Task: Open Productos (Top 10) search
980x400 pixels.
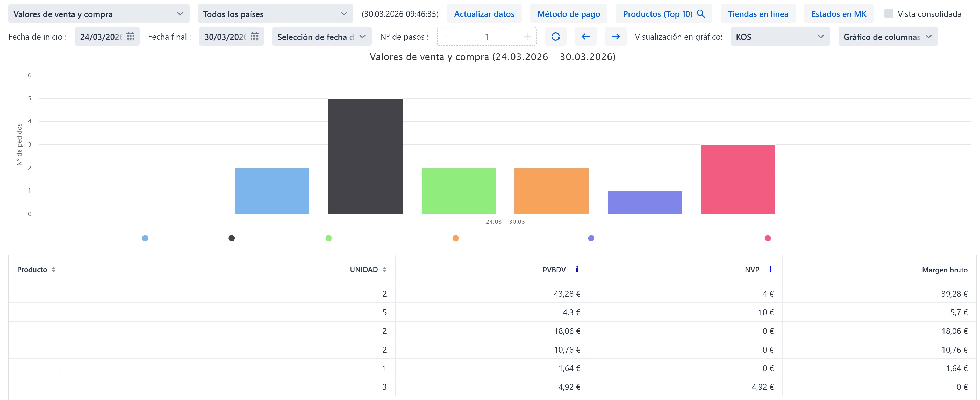Action: [x=663, y=14]
